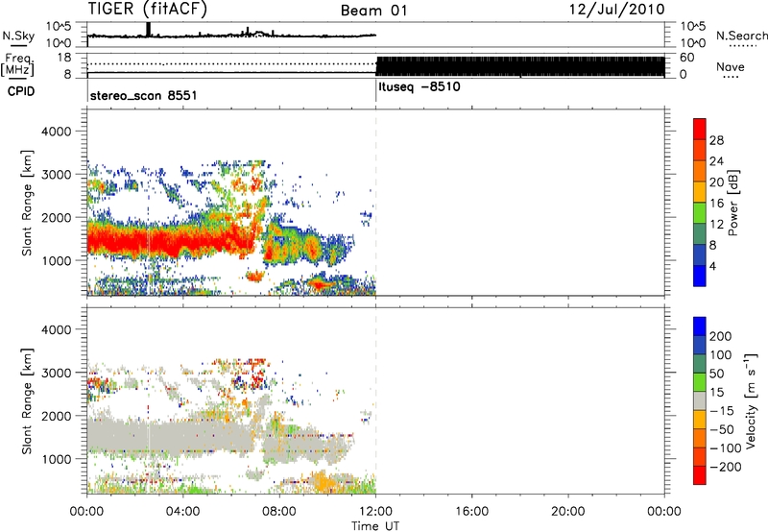
Task: Click the CPID label
Action: point(21,91)
